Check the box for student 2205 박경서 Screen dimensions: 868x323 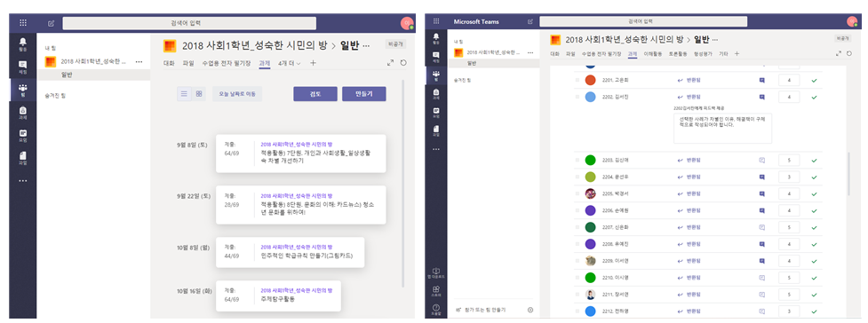577,193
